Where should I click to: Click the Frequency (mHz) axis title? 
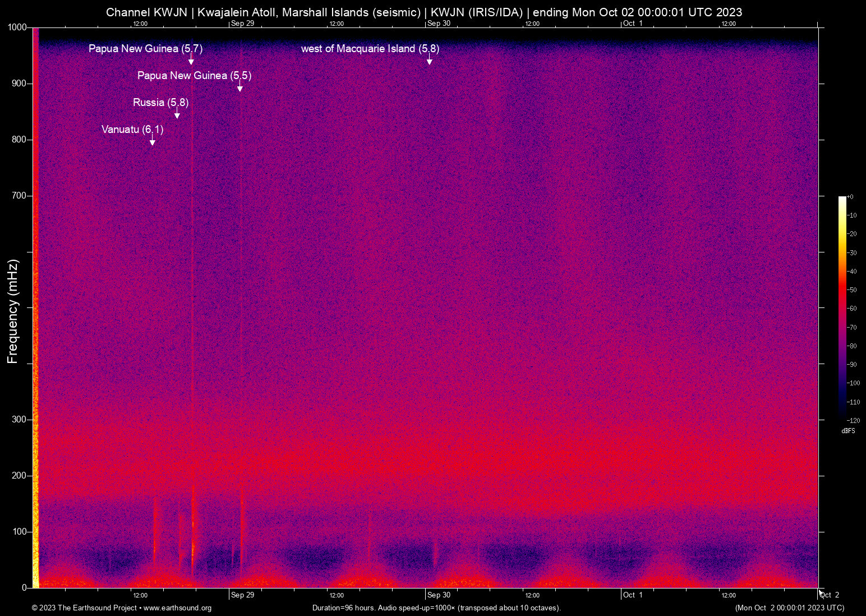[12, 311]
